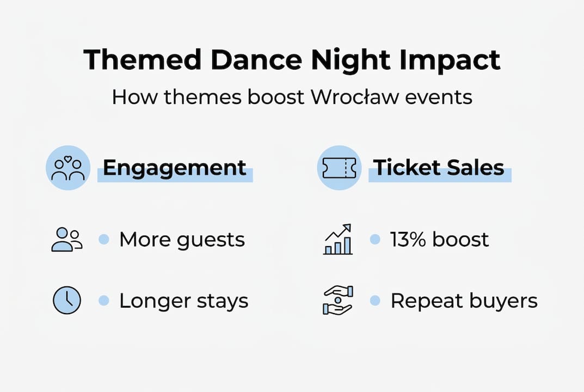Click the bullet dot before Repeat buyers

(x=375, y=301)
